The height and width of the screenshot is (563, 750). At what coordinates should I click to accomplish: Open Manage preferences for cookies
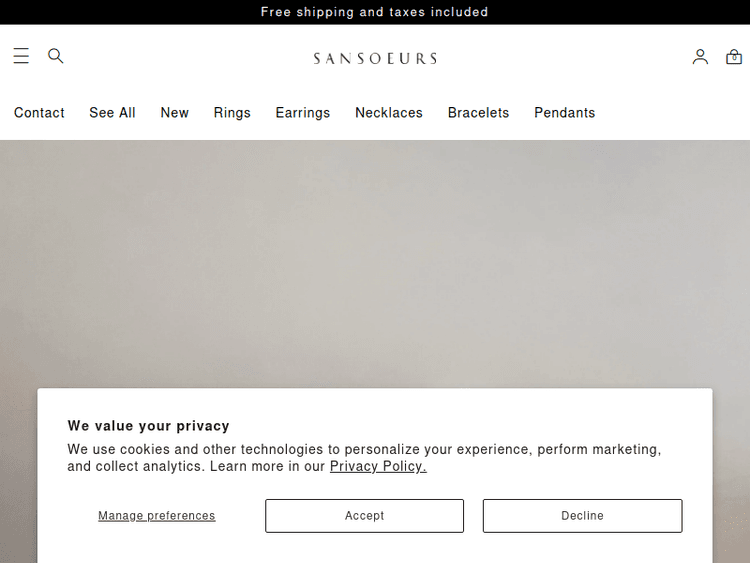point(156,516)
